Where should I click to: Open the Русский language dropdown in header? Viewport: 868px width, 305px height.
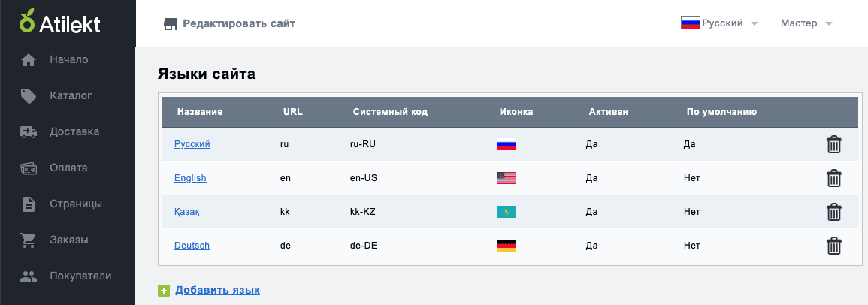[719, 23]
